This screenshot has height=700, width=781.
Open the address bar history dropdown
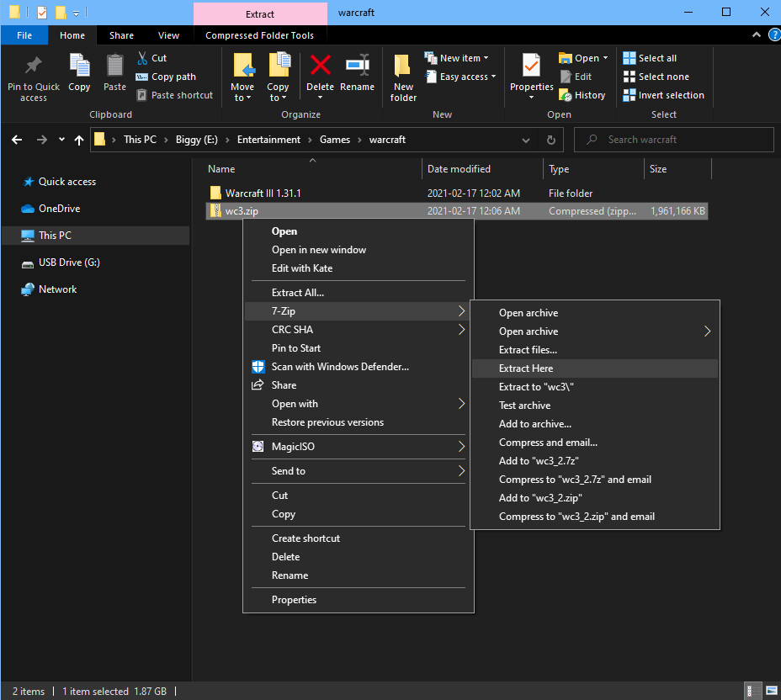pyautogui.click(x=526, y=140)
